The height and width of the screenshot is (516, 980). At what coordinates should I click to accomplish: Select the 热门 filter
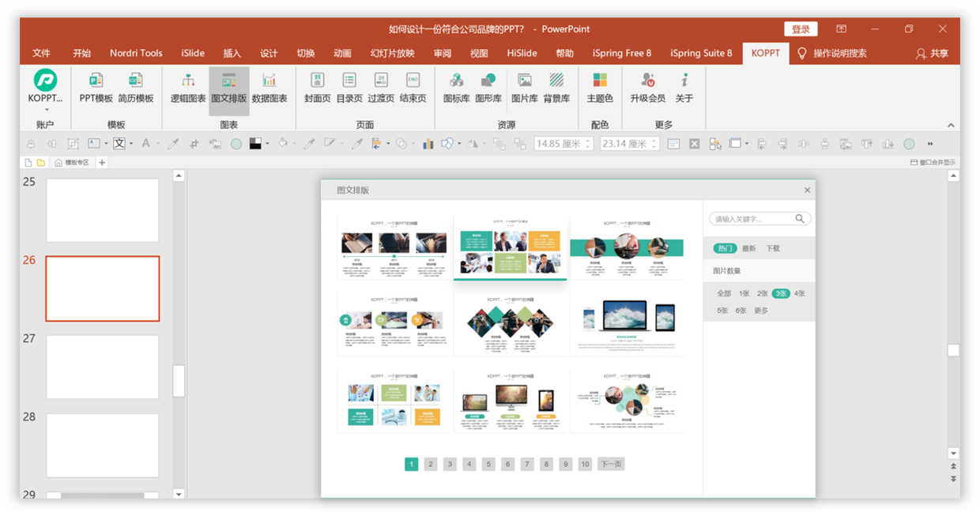tap(724, 248)
